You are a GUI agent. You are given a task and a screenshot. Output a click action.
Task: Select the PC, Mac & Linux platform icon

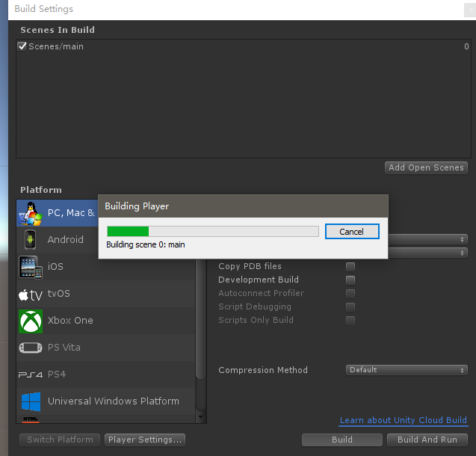click(31, 214)
